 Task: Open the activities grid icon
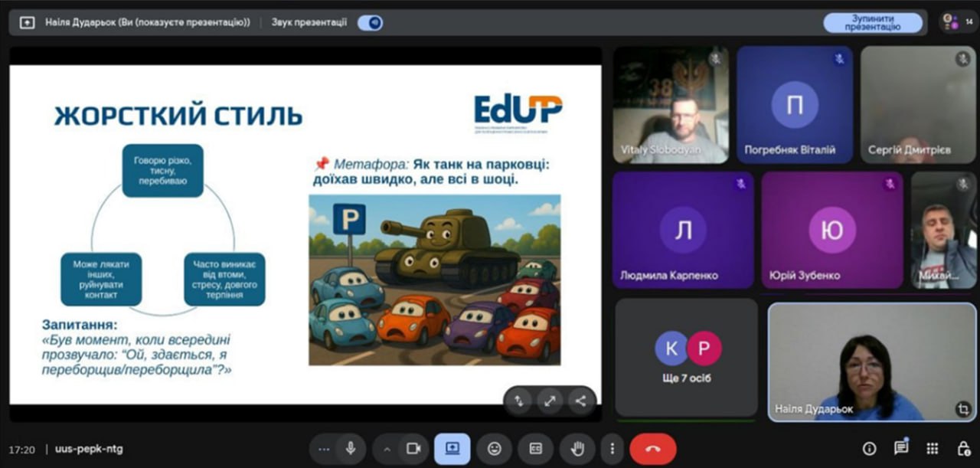[x=932, y=449]
